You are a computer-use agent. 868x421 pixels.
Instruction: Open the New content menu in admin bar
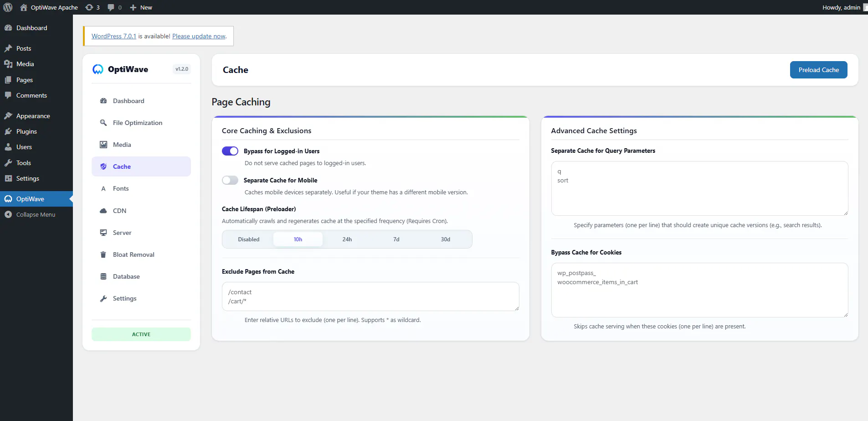(141, 7)
